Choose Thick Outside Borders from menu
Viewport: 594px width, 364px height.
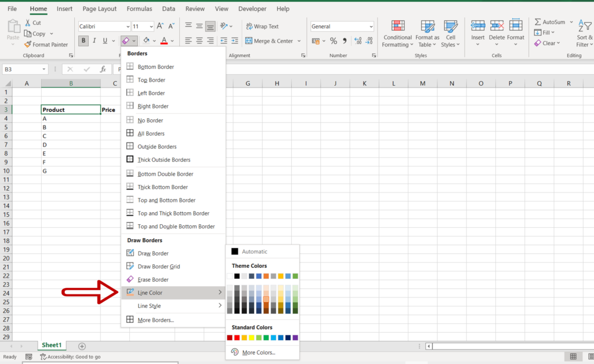point(164,160)
